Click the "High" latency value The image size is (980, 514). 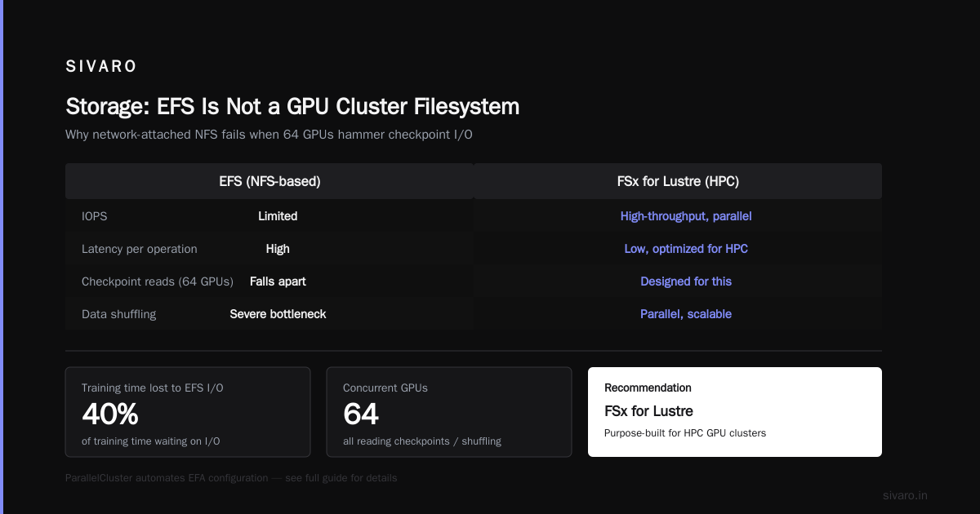point(278,249)
